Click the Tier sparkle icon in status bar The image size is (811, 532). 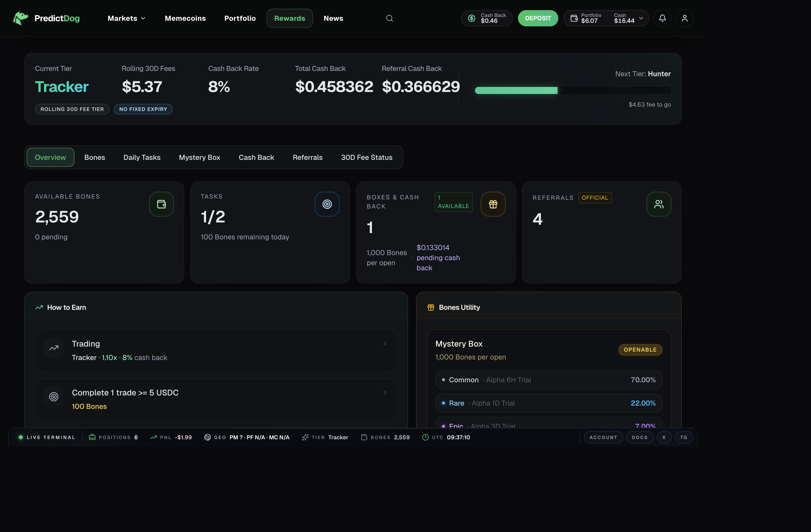[x=305, y=437]
